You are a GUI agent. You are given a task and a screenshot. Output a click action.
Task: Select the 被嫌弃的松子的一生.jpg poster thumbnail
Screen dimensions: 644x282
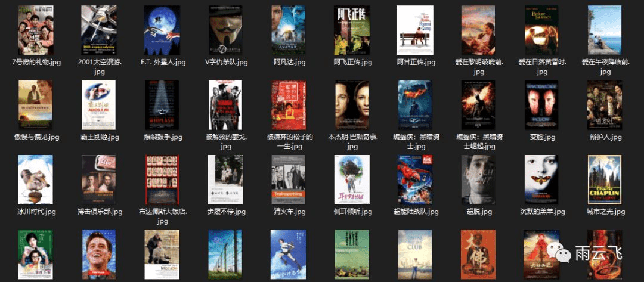point(289,105)
